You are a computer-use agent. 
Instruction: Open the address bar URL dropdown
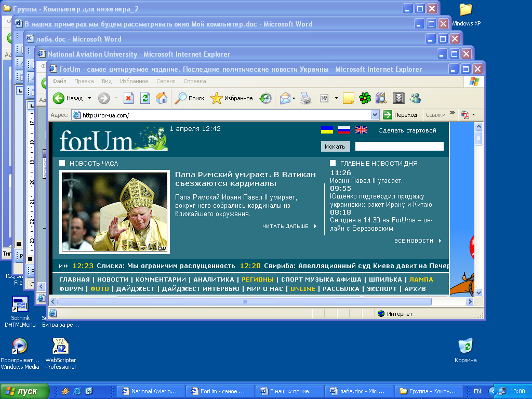pyautogui.click(x=375, y=115)
